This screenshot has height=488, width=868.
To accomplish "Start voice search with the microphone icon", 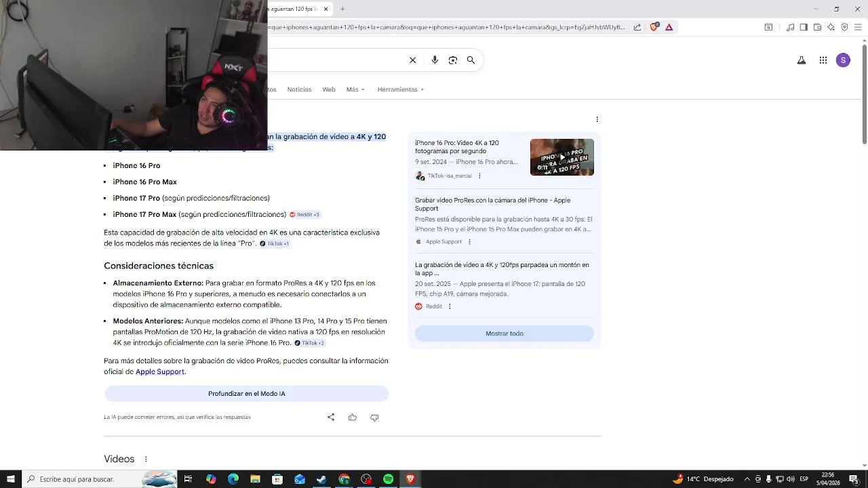I will [x=435, y=60].
